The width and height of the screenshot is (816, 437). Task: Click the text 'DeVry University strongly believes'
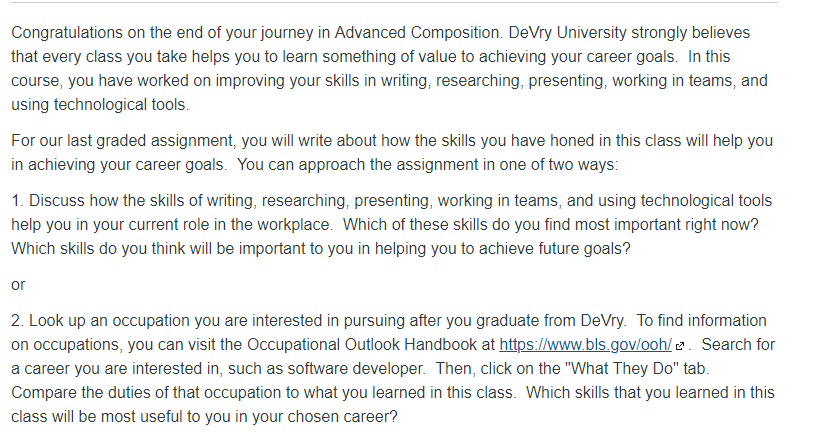tap(629, 32)
